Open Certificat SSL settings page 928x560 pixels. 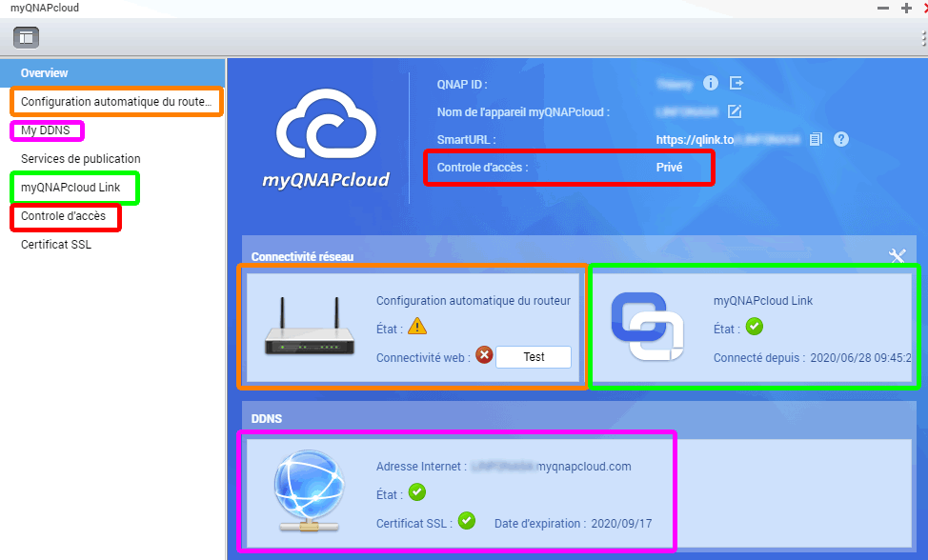coord(56,245)
